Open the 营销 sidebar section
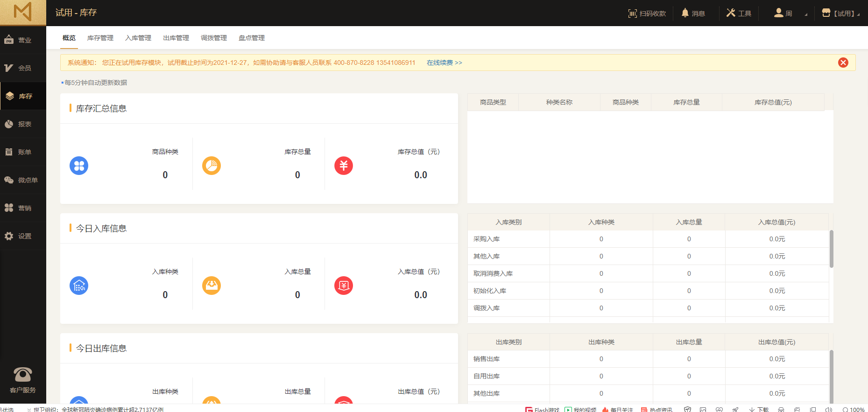 coord(23,208)
